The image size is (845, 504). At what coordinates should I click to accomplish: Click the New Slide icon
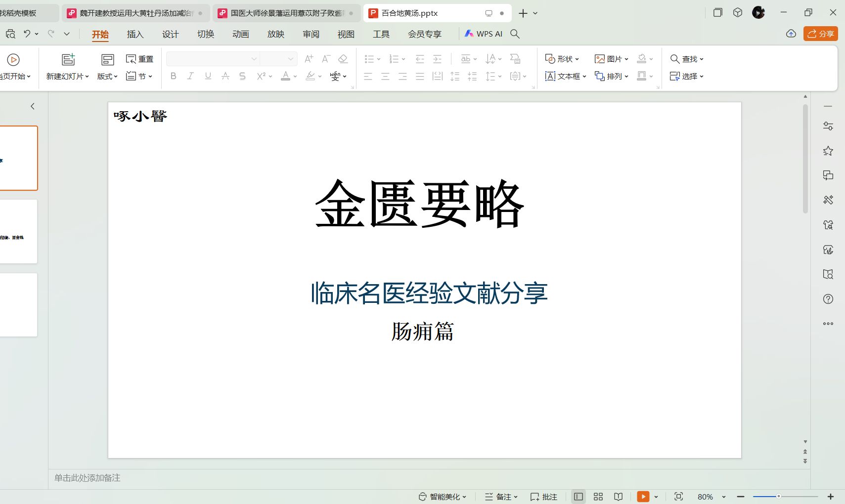click(68, 59)
